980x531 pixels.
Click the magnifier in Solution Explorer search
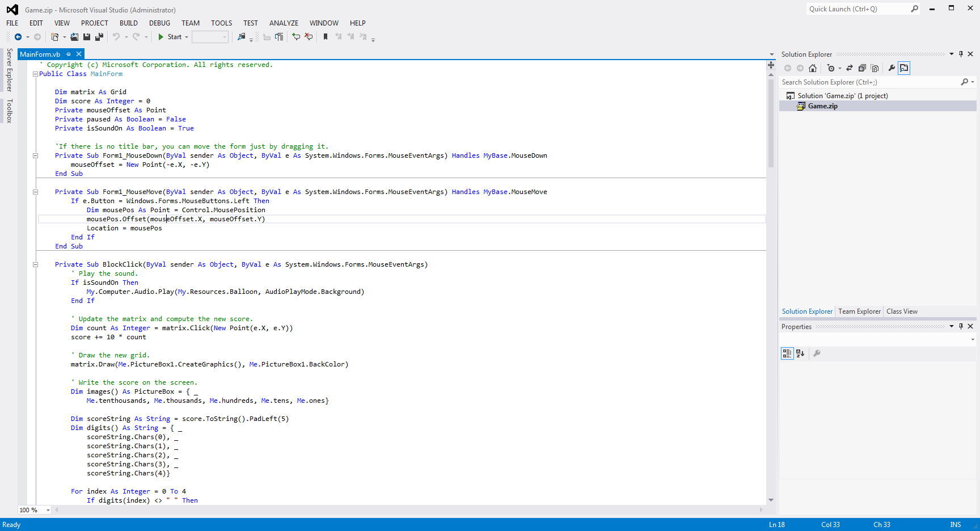(964, 82)
